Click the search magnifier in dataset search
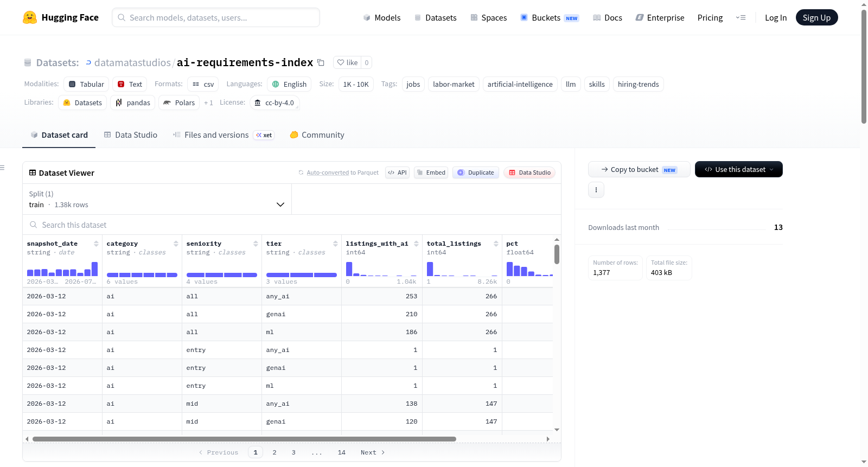 [x=34, y=225]
